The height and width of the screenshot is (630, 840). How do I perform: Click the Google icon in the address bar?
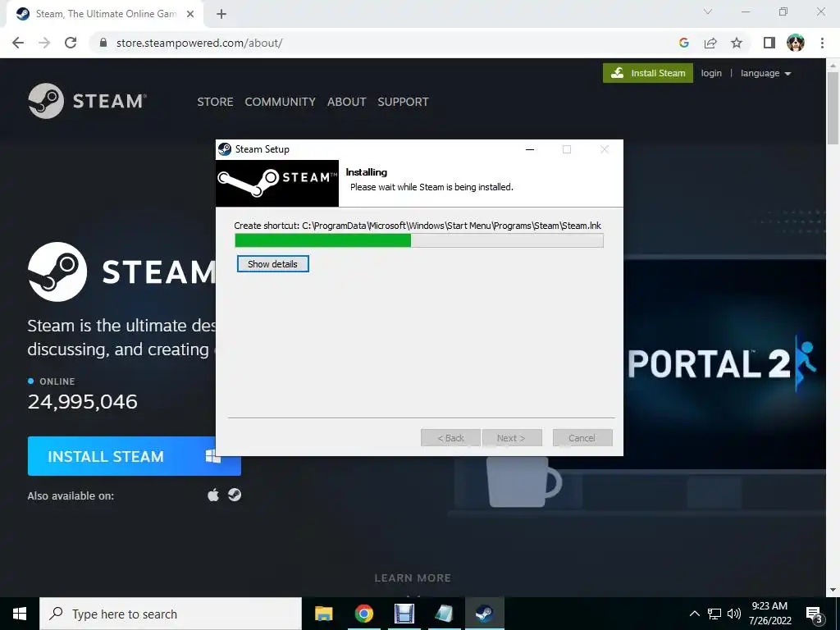tap(683, 43)
